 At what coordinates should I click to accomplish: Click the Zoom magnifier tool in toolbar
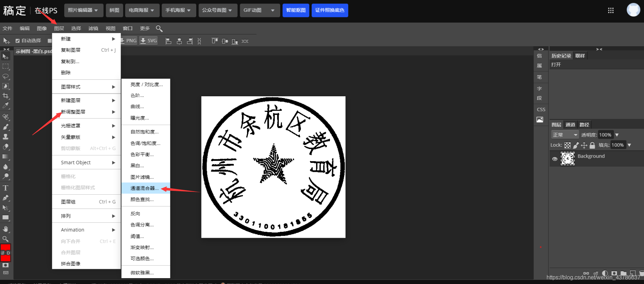(x=6, y=239)
